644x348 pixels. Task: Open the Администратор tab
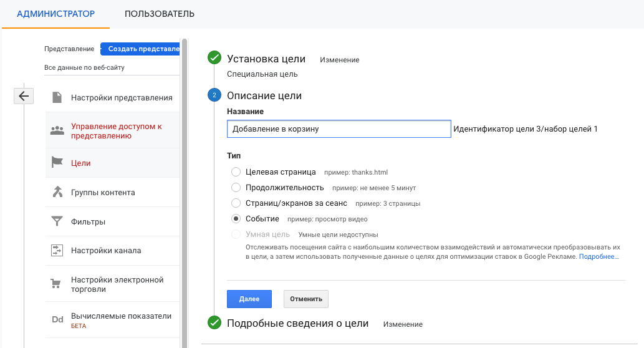coord(55,14)
